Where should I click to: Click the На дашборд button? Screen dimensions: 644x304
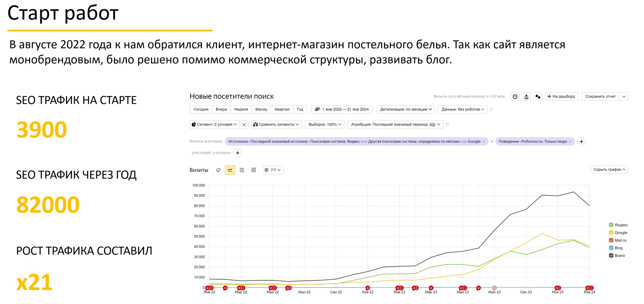pyautogui.click(x=562, y=97)
